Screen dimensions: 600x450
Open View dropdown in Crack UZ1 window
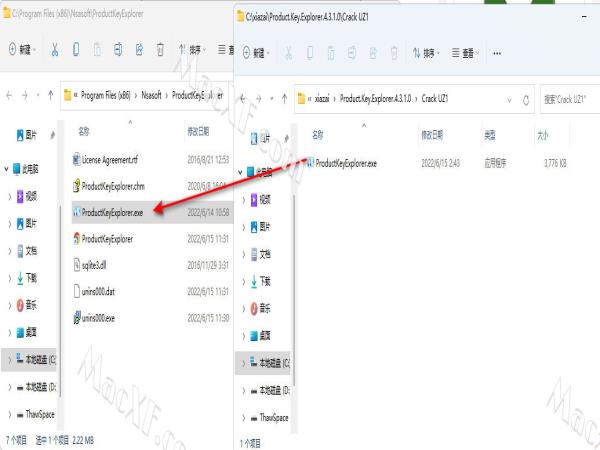pyautogui.click(x=465, y=53)
